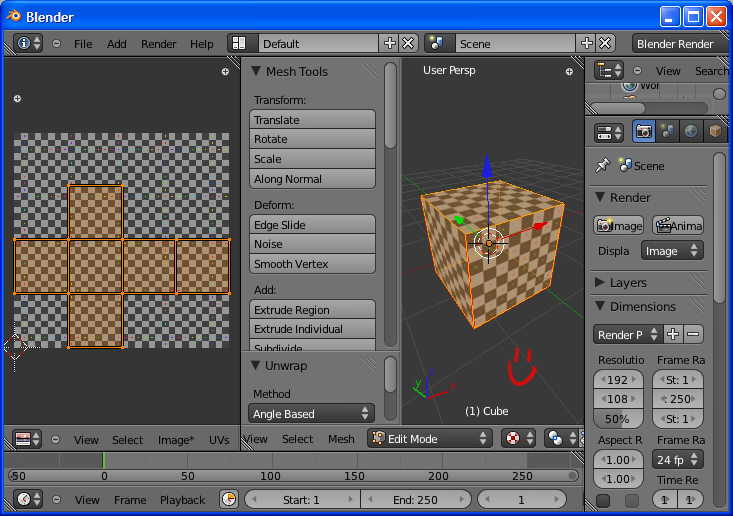
Task: Toggle timeline sync clock button
Action: click(x=228, y=499)
